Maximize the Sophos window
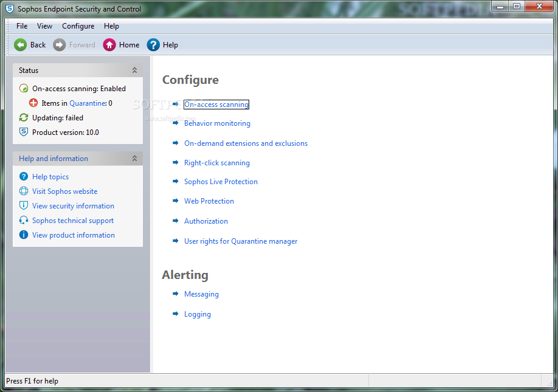Screen dimensions: 558x392 517,6
